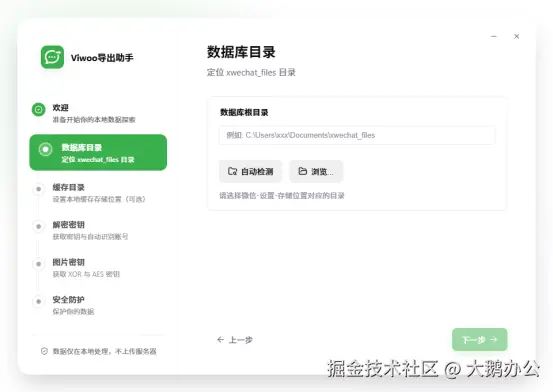Click the 定位 xwechat_files 目录 subtitle under heading
Viewport: 553px width, 392px height.
(251, 72)
